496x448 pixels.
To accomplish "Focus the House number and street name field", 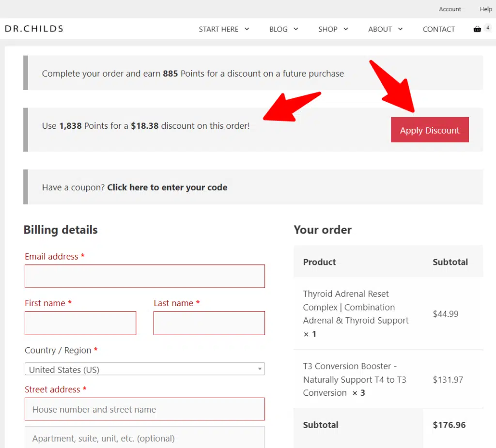I will tap(145, 409).
